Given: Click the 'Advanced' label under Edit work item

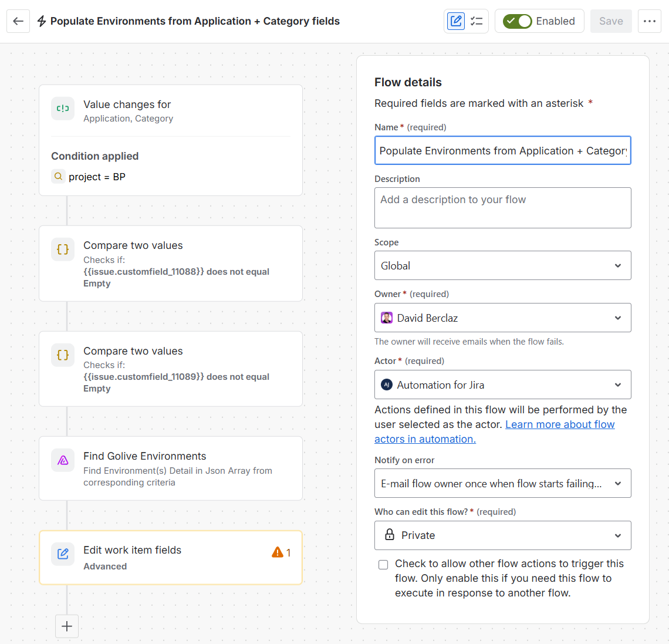Looking at the screenshot, I should 105,567.
